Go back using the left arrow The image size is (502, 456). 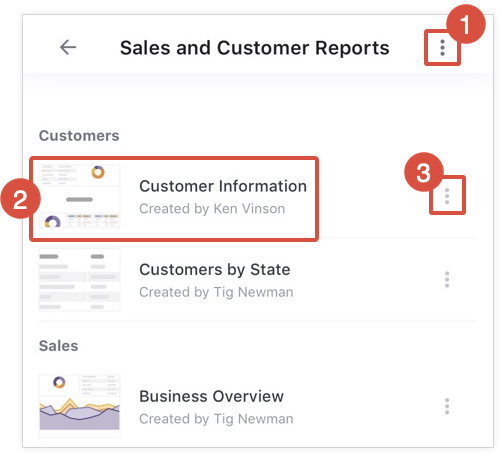click(x=68, y=47)
